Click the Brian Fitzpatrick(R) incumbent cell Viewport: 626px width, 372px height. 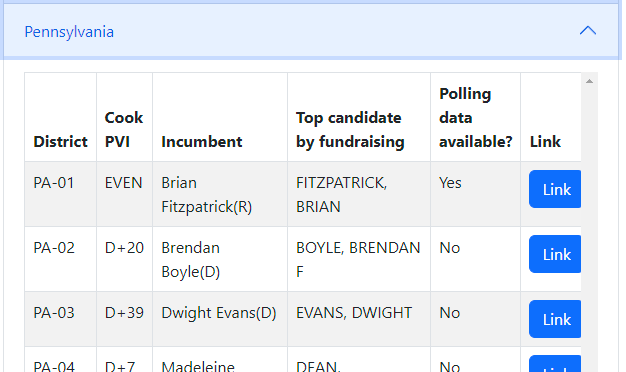pos(220,194)
